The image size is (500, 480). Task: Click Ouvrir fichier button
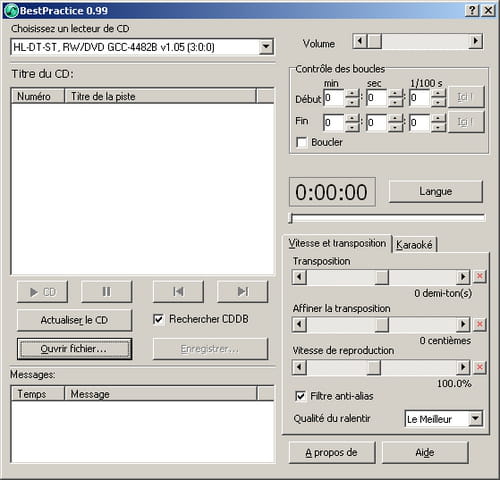[74, 349]
